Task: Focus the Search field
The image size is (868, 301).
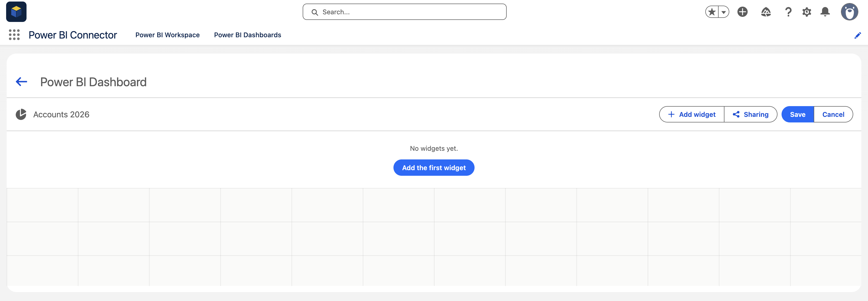Action: coord(404,12)
